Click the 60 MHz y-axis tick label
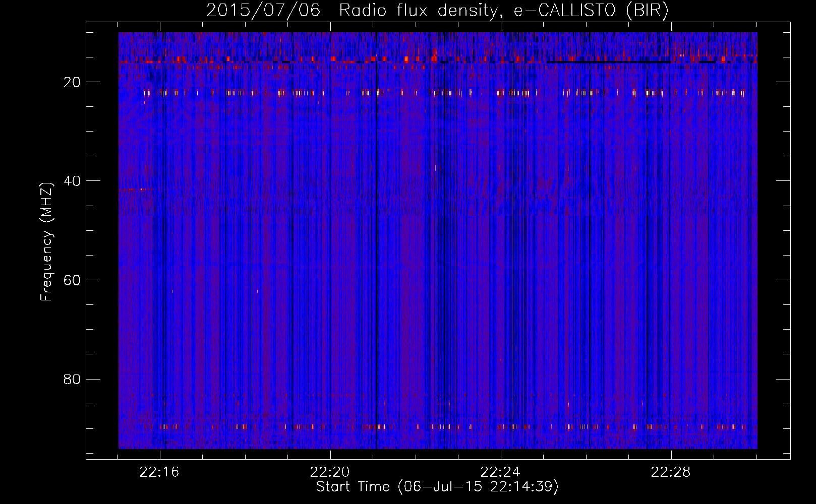The height and width of the screenshot is (504, 816). point(72,280)
